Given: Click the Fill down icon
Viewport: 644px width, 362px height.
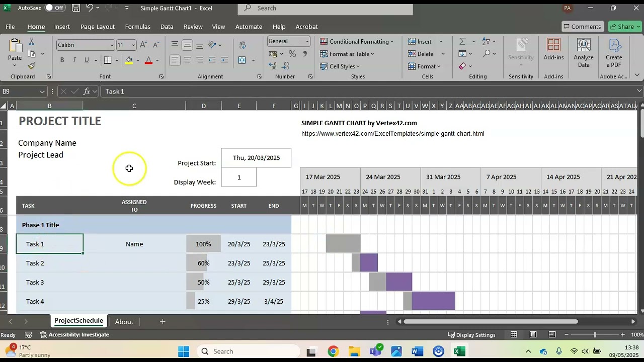Looking at the screenshot, I should click(462, 54).
